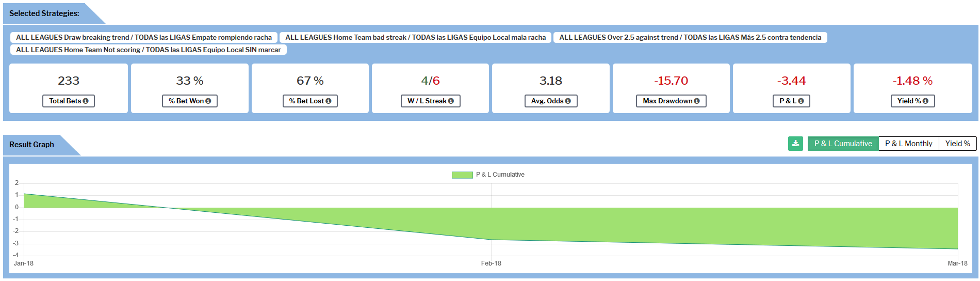Click info icon on Yield % label
Screen dimensions: 980x281
click(925, 101)
